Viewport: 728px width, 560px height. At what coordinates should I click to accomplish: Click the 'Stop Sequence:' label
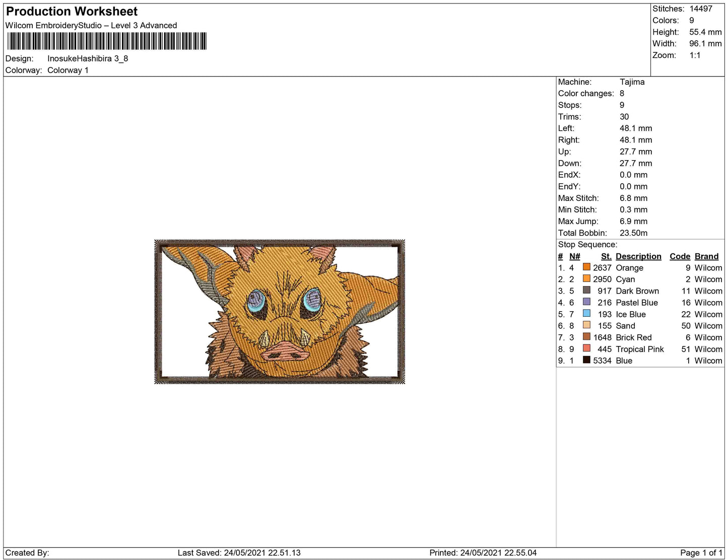point(587,244)
